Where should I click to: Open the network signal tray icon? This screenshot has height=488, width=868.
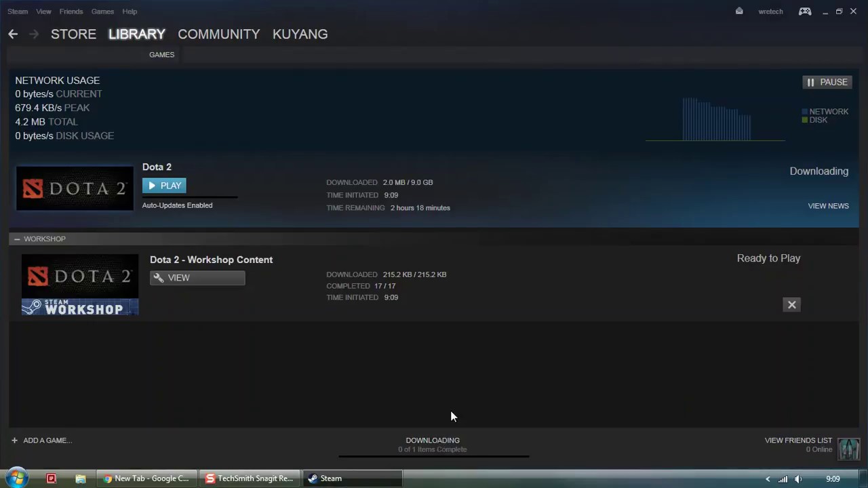(x=783, y=479)
